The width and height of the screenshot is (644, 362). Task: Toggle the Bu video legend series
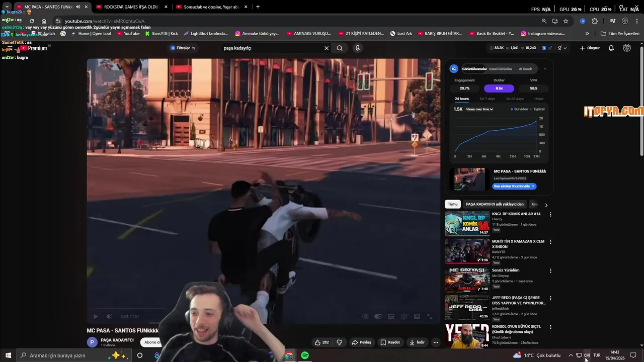point(519,109)
